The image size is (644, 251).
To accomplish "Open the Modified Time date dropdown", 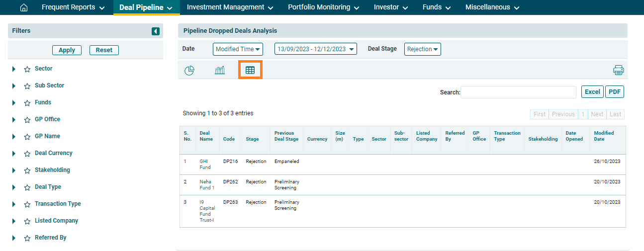I will point(238,49).
